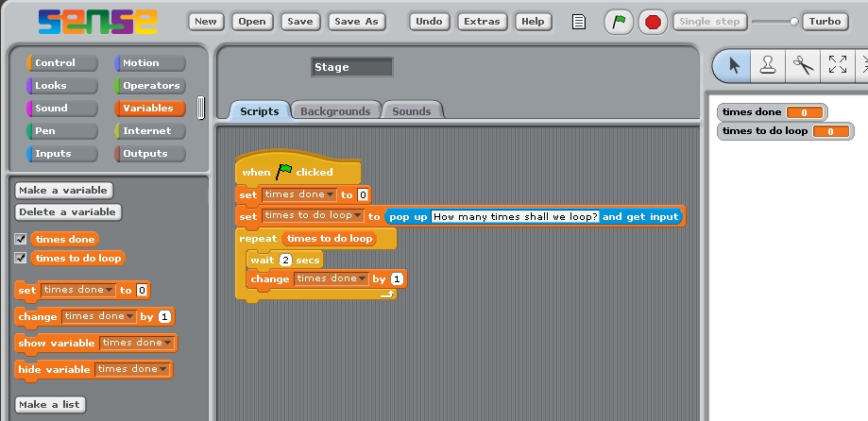The height and width of the screenshot is (421, 868).
Task: Click the wait 2 secs number field
Action: click(285, 260)
